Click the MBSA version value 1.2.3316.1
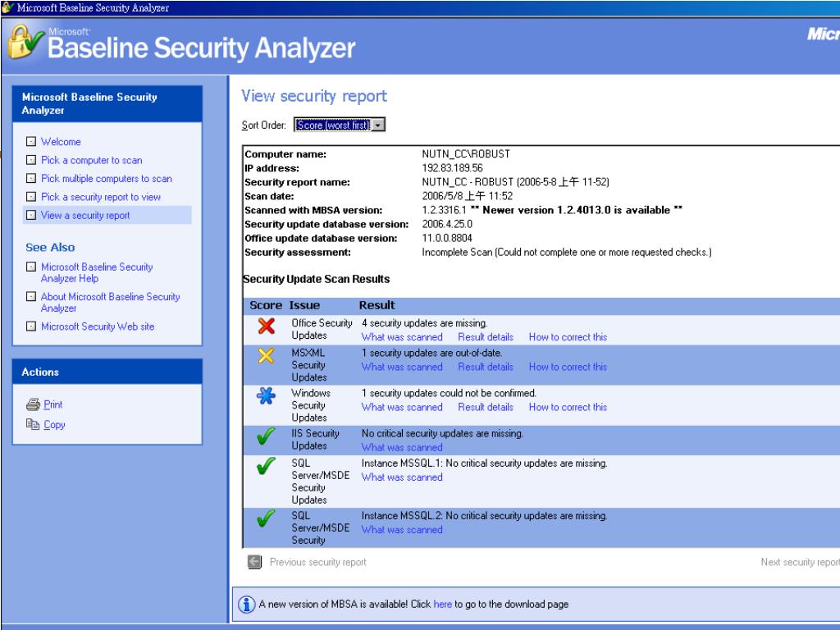The image size is (840, 630). click(444, 210)
